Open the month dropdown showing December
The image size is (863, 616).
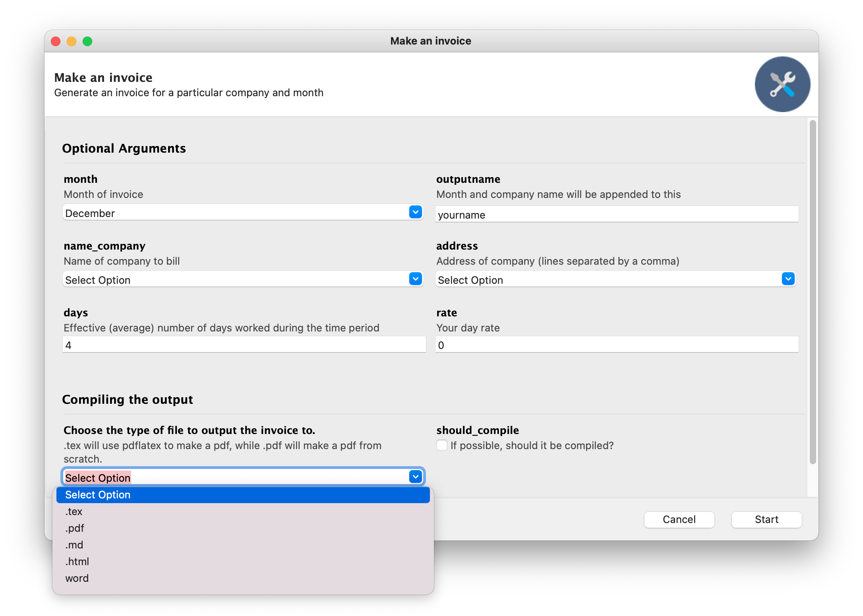tap(242, 213)
